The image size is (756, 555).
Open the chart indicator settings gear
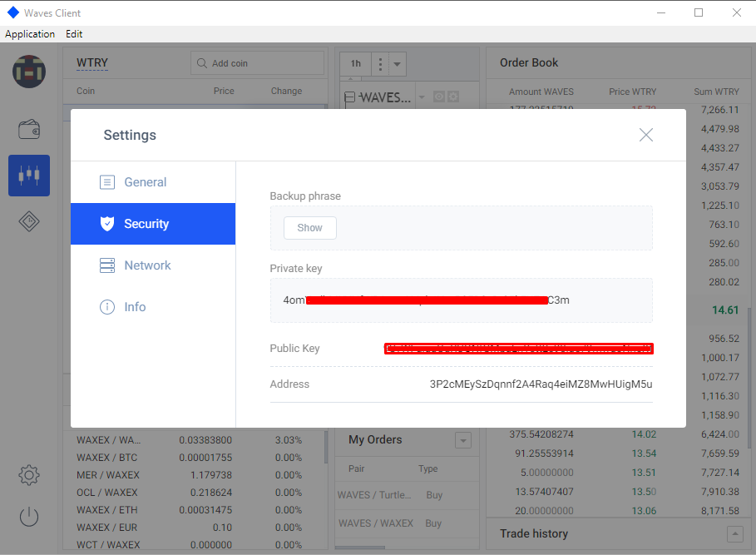[x=453, y=97]
